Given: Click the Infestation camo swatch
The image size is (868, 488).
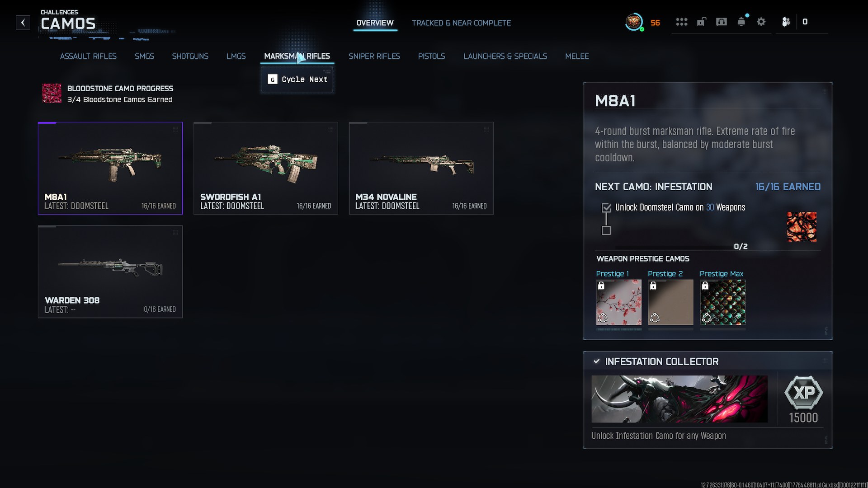Looking at the screenshot, I should pos(802,227).
